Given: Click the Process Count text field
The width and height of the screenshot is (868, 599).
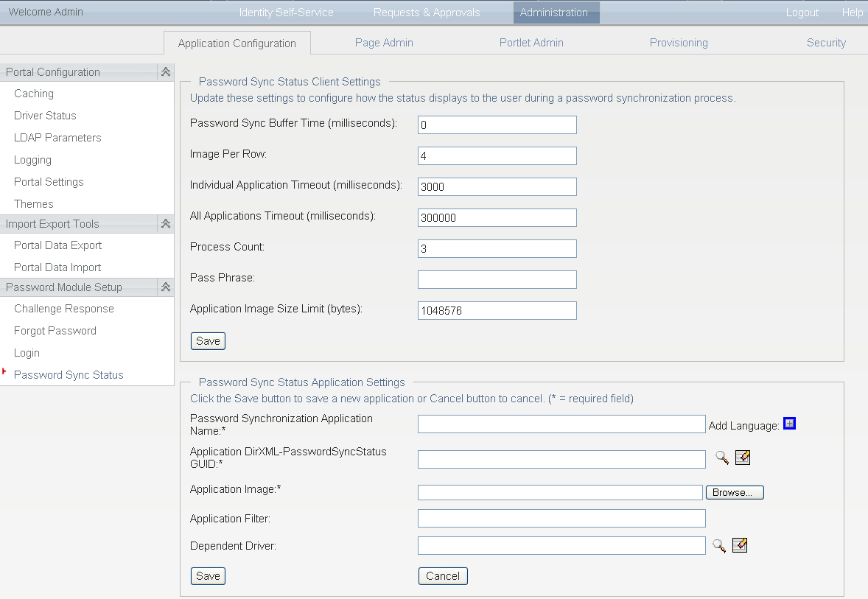Looking at the screenshot, I should tap(497, 248).
